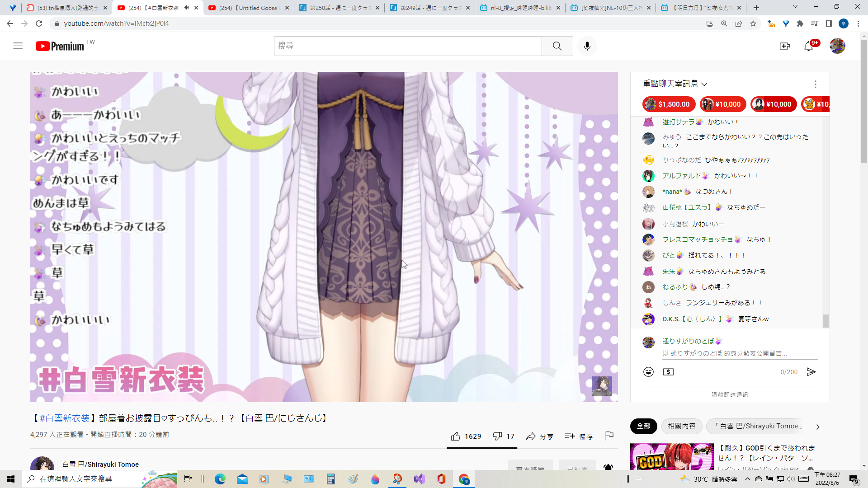The image size is (868, 488).
Task: Open the first ¥10,000 Super Chat chip
Action: coord(722,104)
